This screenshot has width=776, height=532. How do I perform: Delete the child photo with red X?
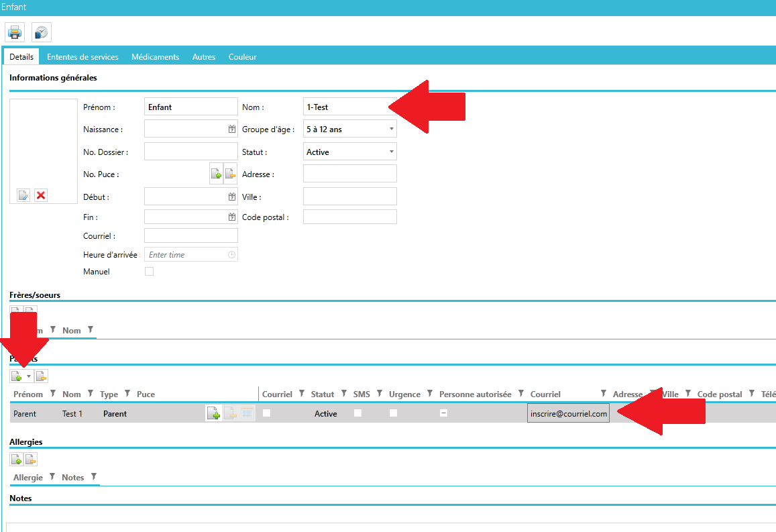pyautogui.click(x=41, y=195)
